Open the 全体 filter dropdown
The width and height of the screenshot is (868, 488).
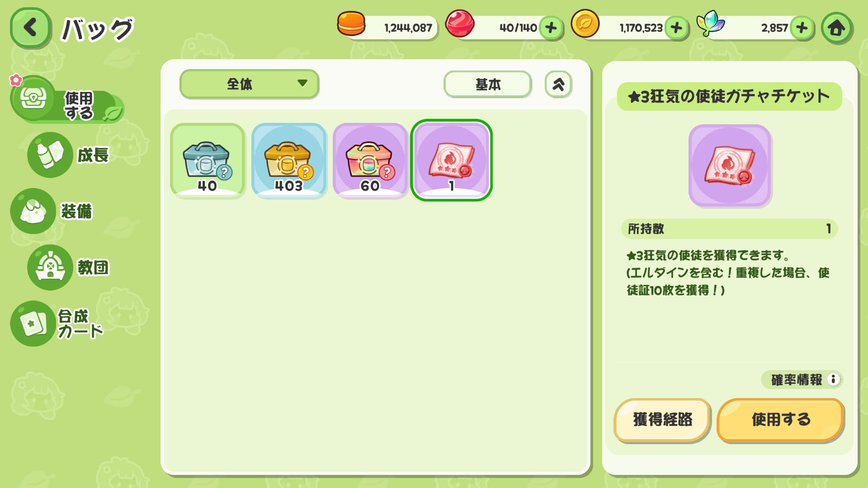coord(250,84)
